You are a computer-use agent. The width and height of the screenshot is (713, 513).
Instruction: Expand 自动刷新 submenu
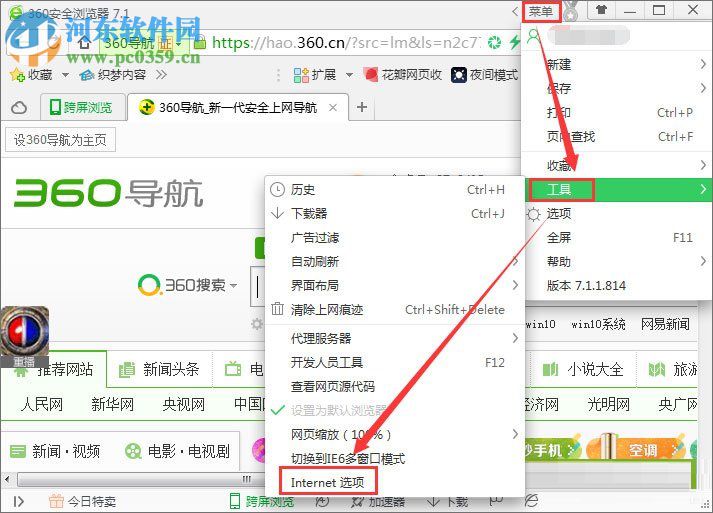point(393,262)
